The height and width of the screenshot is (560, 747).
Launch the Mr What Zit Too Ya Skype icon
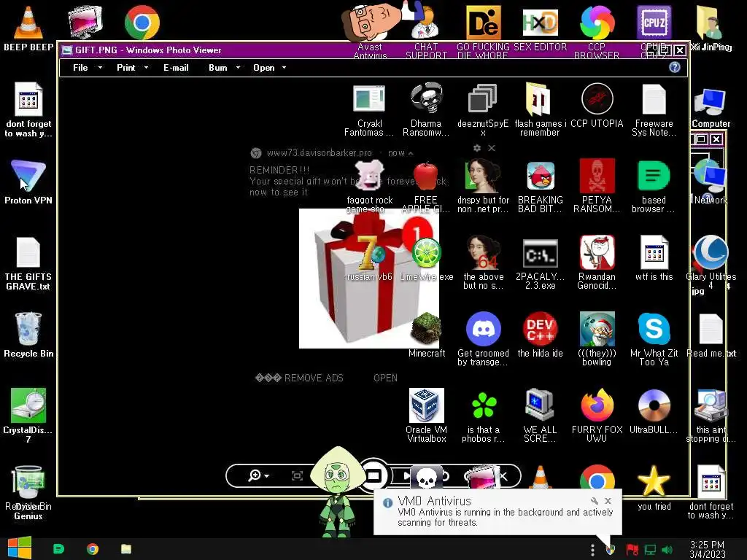click(654, 329)
